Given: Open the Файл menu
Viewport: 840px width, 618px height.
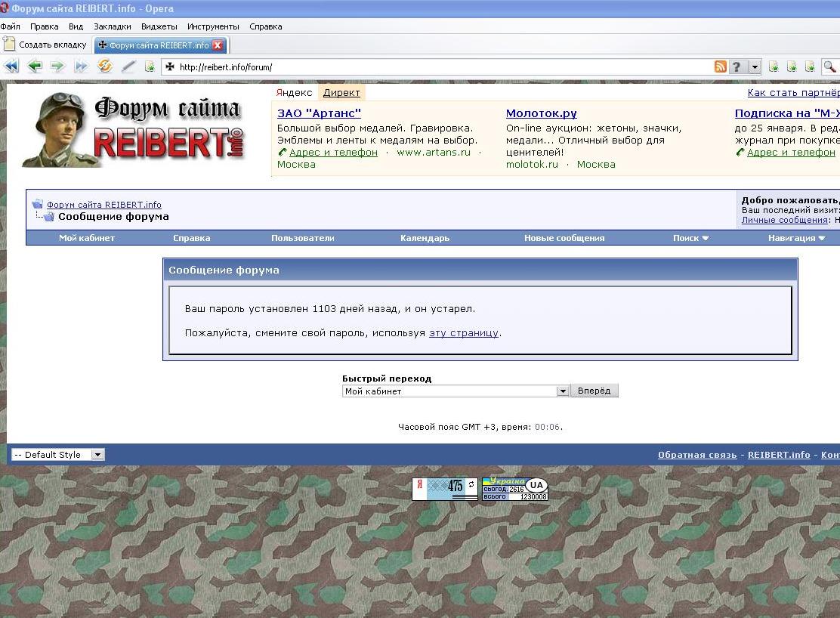Looking at the screenshot, I should 10,26.
